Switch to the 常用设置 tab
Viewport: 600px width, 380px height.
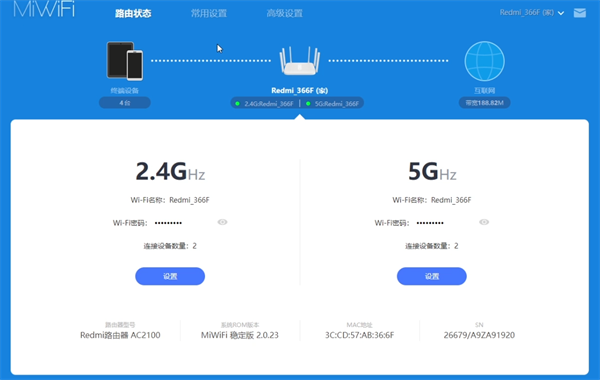point(209,13)
